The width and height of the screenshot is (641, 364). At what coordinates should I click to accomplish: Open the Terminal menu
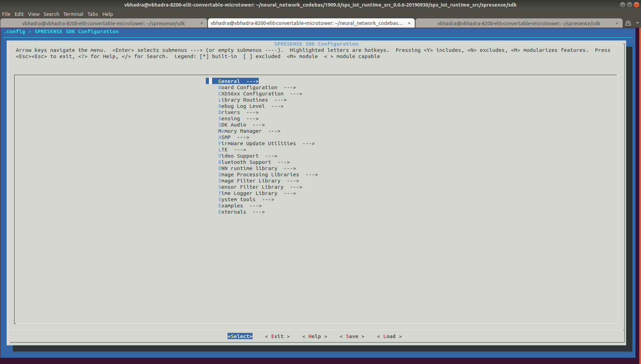point(73,14)
